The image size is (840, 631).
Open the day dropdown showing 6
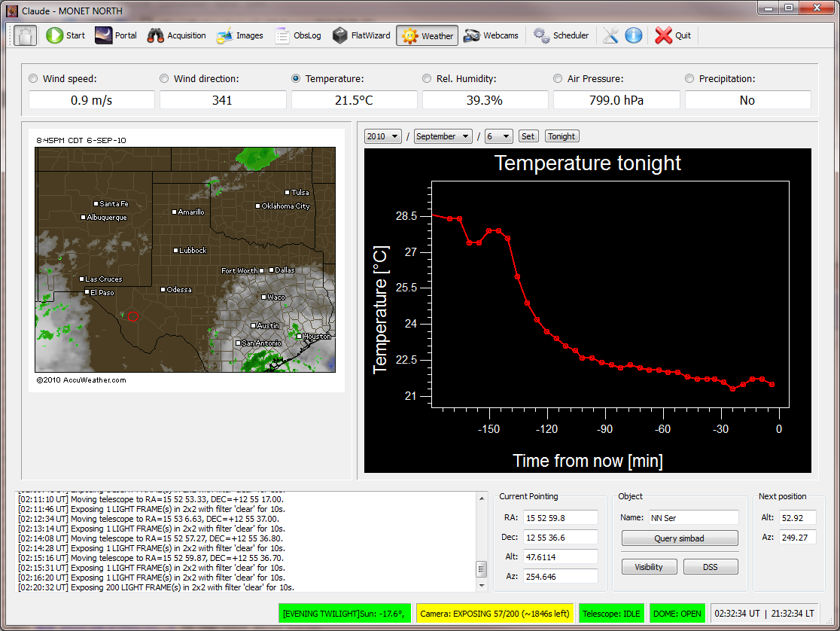pyautogui.click(x=498, y=136)
